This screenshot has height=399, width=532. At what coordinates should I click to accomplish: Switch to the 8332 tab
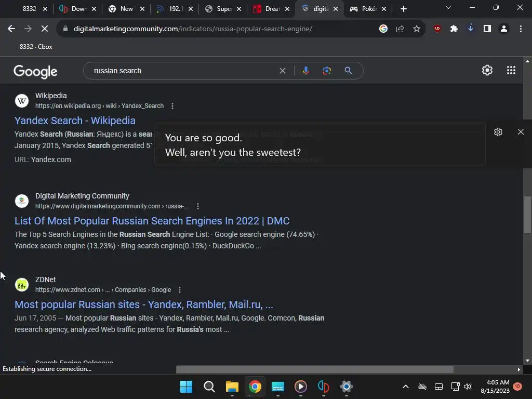(29, 9)
